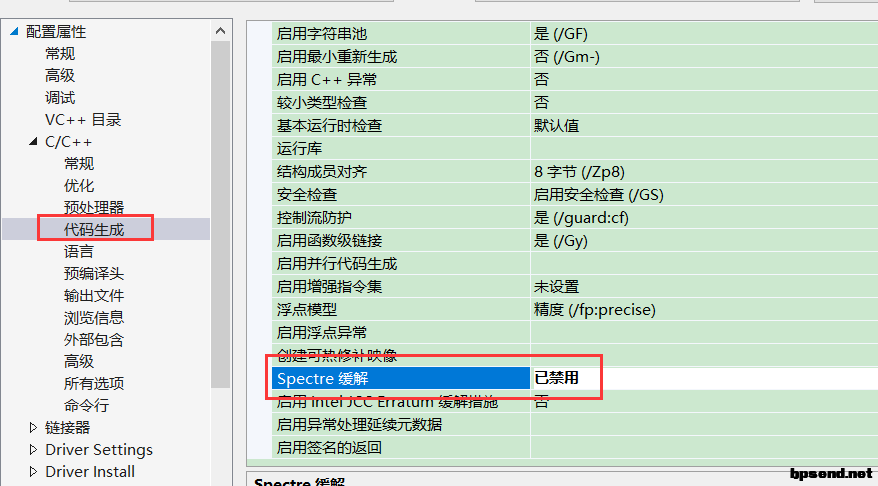Viewport: 878px width, 486px height.
Task: Select the 启用签名的返回 property
Action: pos(329,447)
